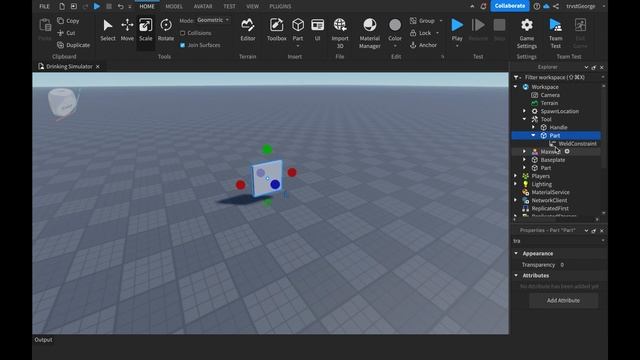Select Lighting in Explorer
The image size is (640, 360).
pyautogui.click(x=541, y=184)
